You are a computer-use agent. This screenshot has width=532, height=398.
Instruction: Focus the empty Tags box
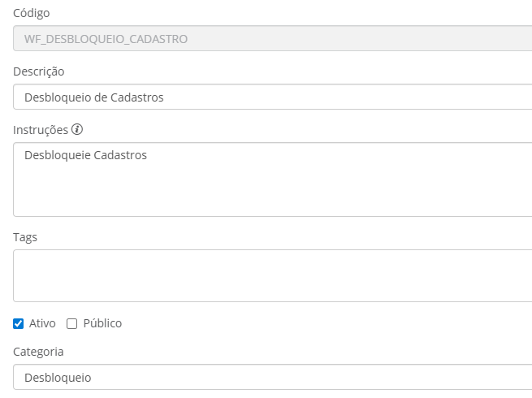coord(273,275)
